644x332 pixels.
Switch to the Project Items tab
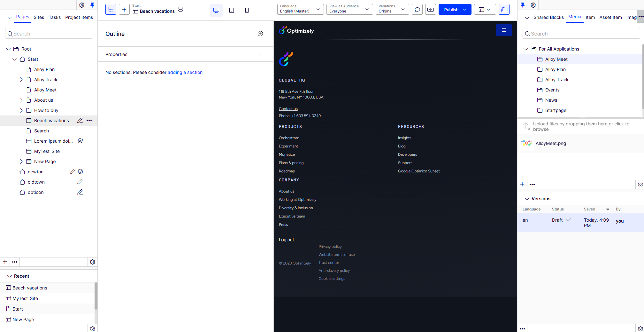(79, 17)
